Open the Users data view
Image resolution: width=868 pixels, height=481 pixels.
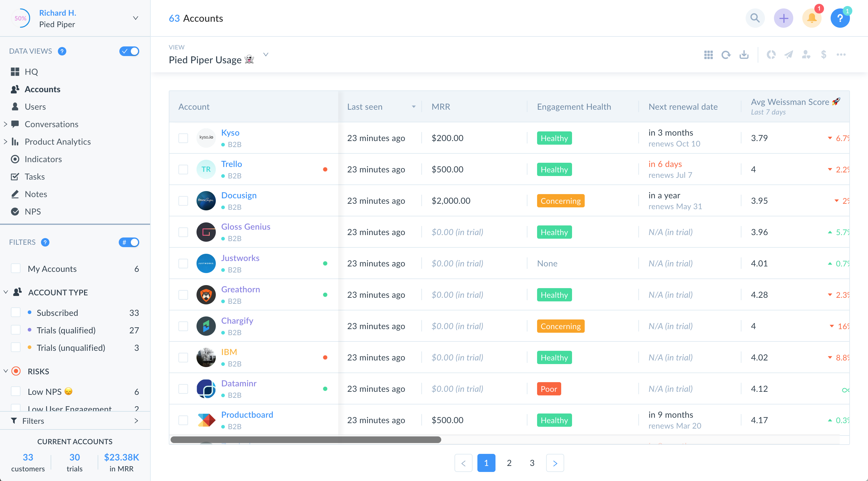35,107
